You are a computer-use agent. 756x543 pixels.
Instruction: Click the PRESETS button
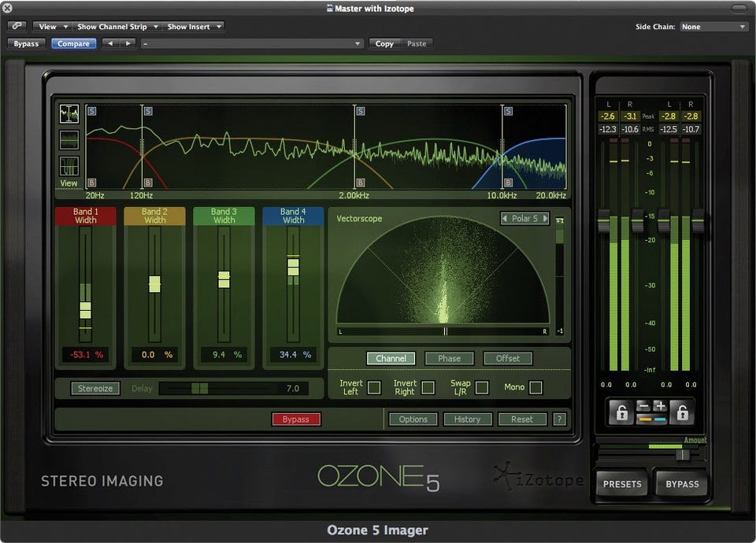click(x=622, y=484)
